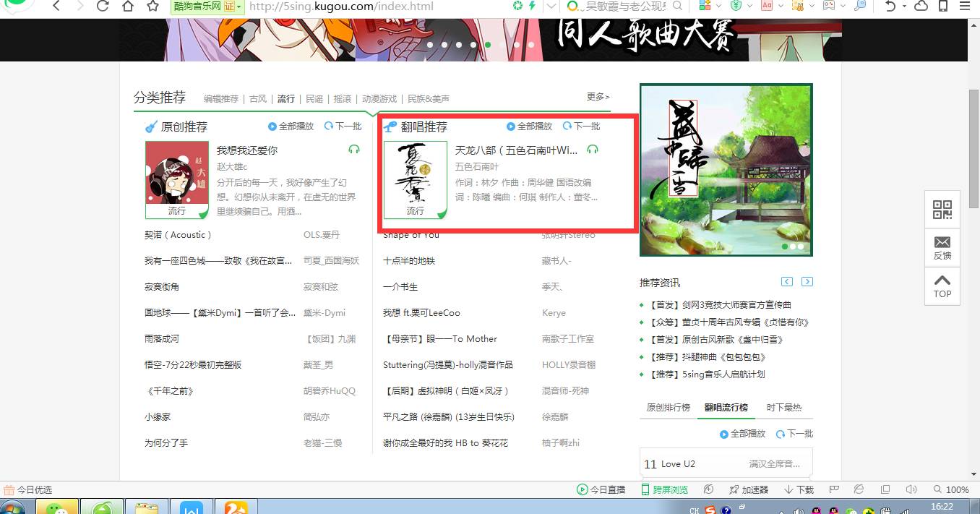Select the 动漫游戏 category tab
980x514 pixels.
379,98
